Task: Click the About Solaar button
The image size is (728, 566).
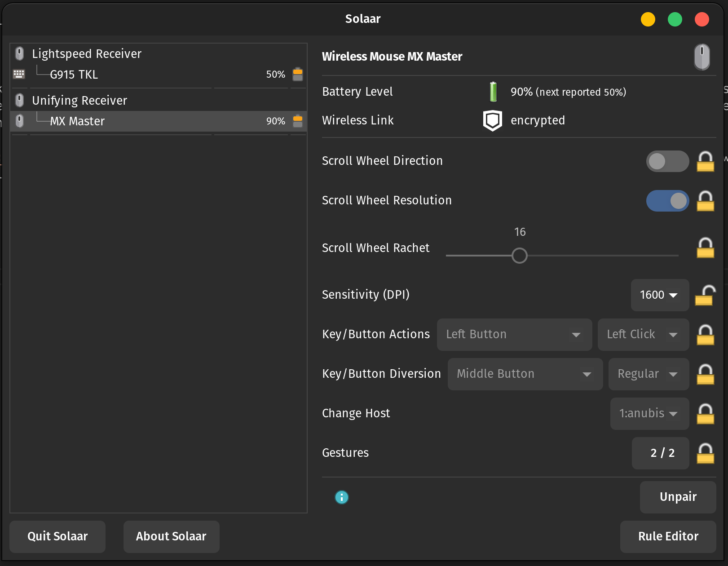Action: click(x=171, y=536)
